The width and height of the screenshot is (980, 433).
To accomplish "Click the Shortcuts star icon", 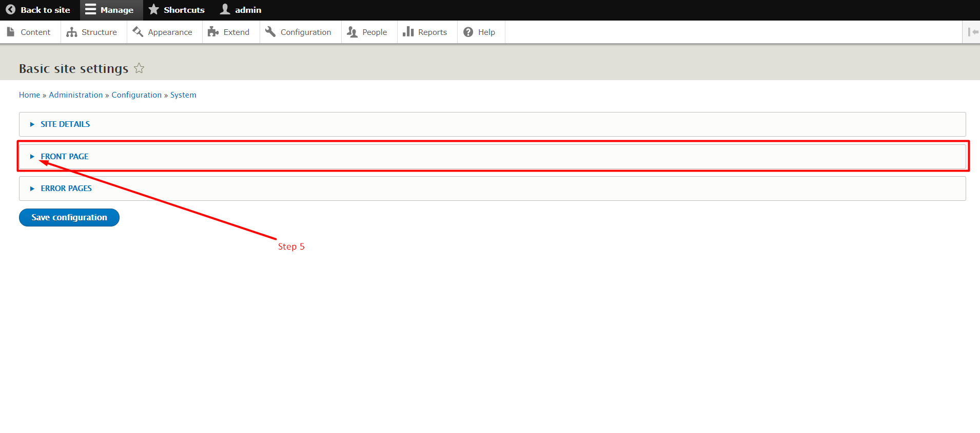I will coord(153,9).
